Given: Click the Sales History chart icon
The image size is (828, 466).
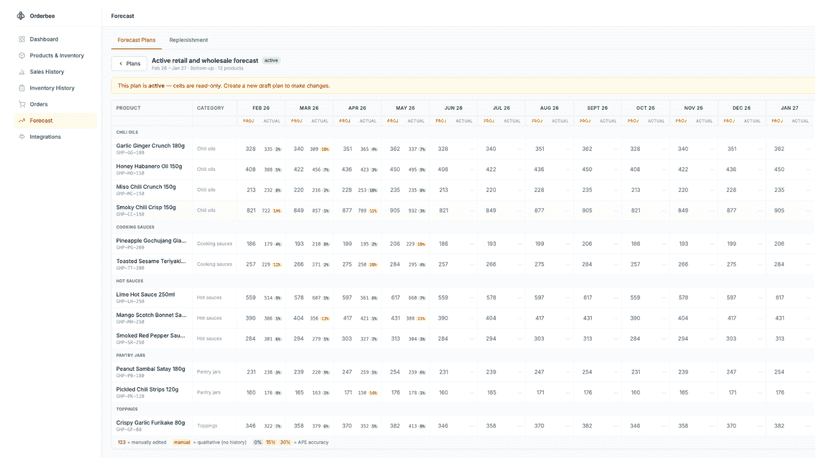Looking at the screenshot, I should (x=22, y=72).
